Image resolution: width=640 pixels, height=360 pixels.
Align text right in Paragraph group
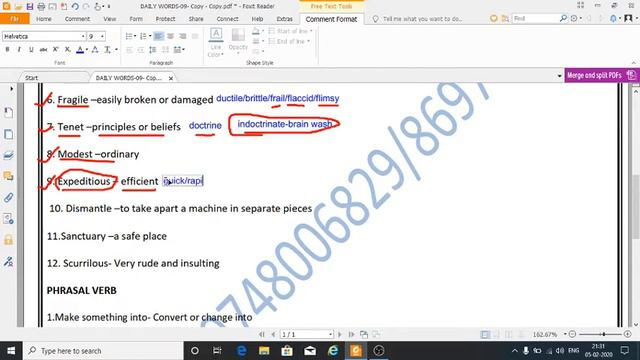pyautogui.click(x=182, y=36)
